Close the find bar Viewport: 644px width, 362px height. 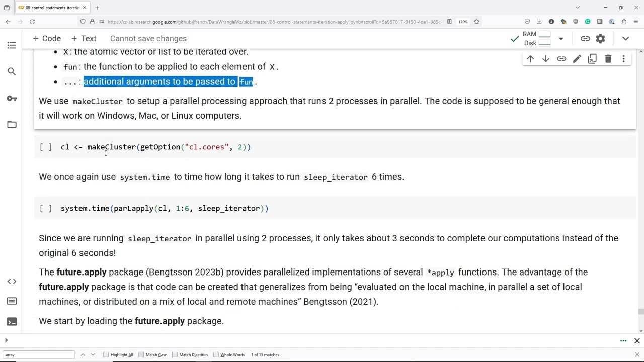637,355
